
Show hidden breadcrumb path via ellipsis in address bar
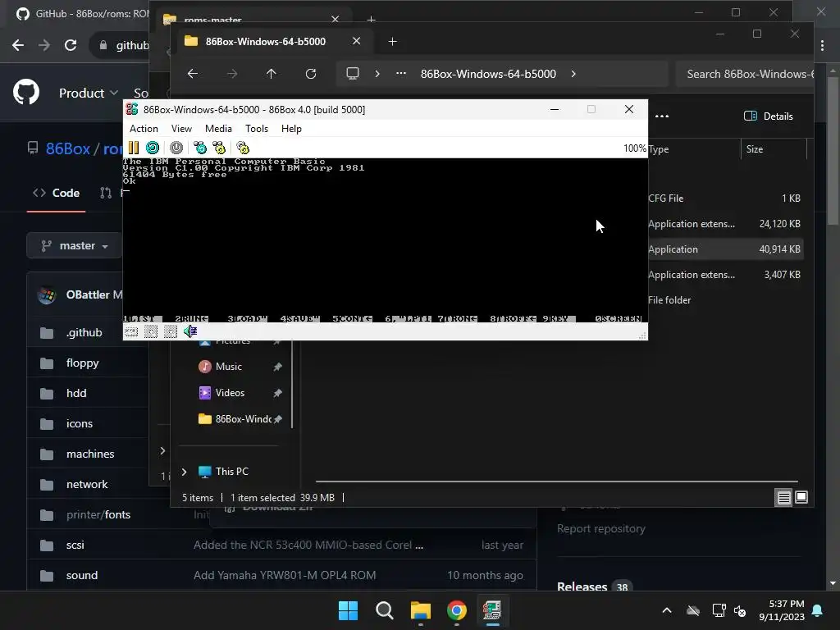click(400, 74)
